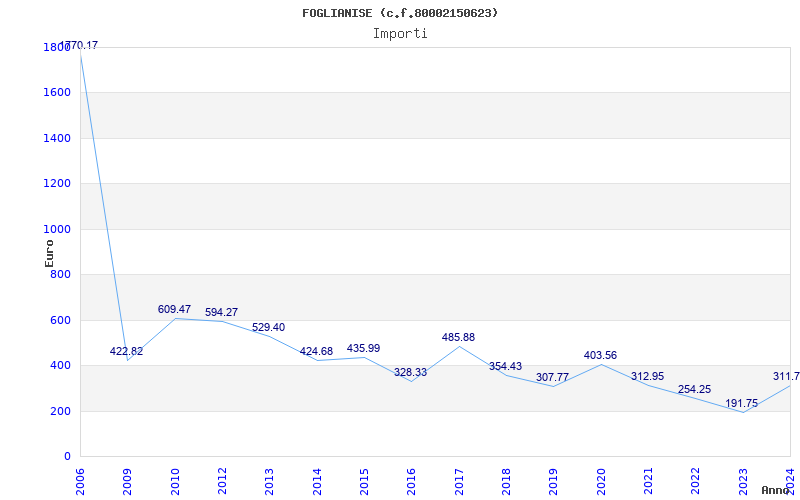The image size is (800, 500).
Task: Click the Euro y-axis title
Action: click(50, 251)
